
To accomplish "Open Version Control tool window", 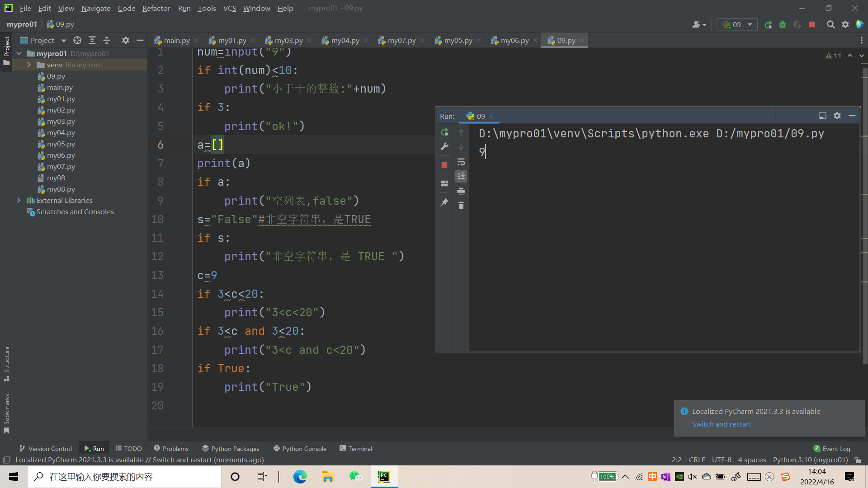I will click(46, 448).
